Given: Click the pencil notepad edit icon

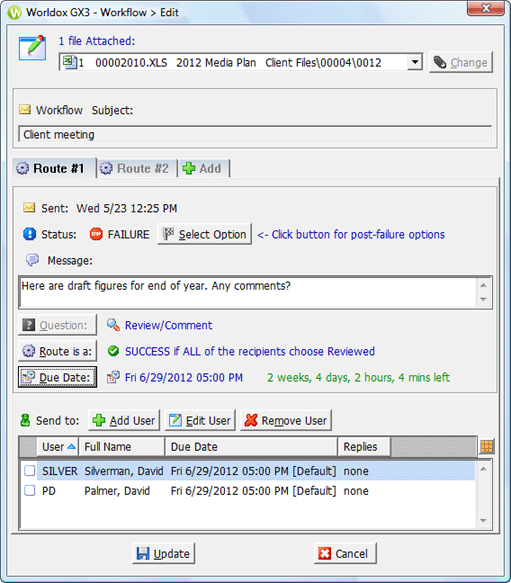Looking at the screenshot, I should click(32, 48).
